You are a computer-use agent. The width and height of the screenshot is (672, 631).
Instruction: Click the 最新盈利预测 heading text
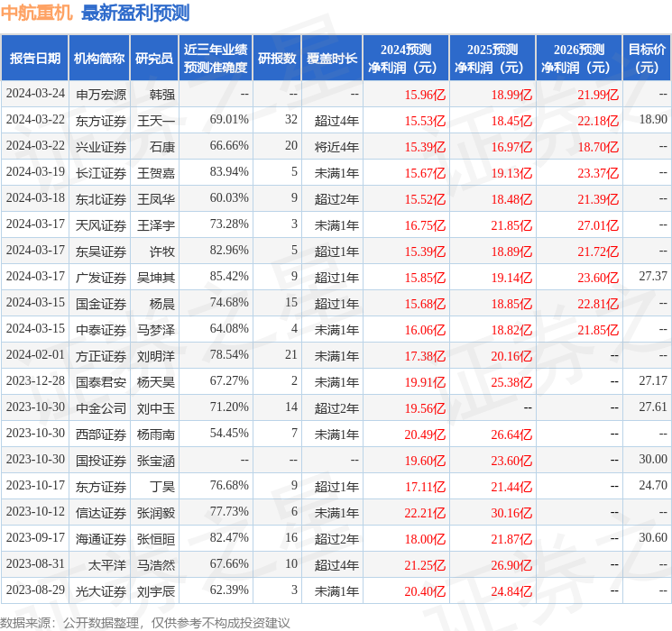(x=135, y=13)
